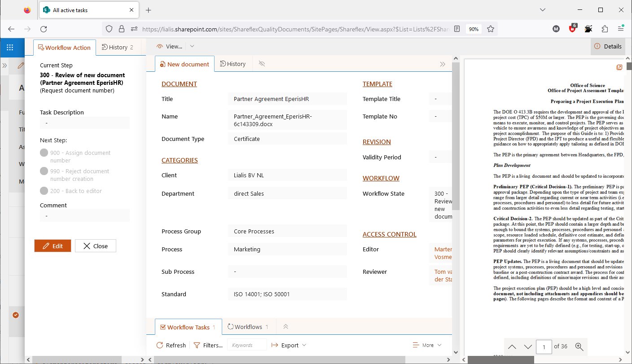The image size is (632, 364).
Task: Expand the left navigation double chevron
Action: (4, 66)
